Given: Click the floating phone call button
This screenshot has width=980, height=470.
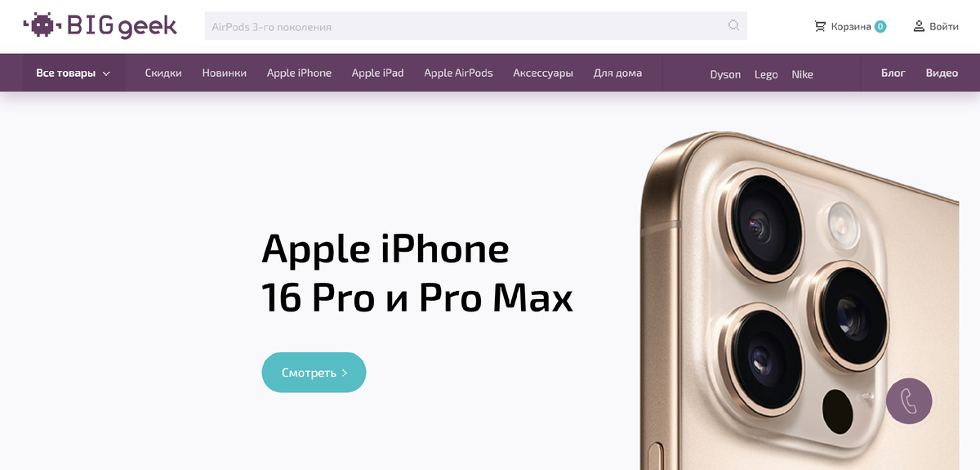Looking at the screenshot, I should point(909,401).
